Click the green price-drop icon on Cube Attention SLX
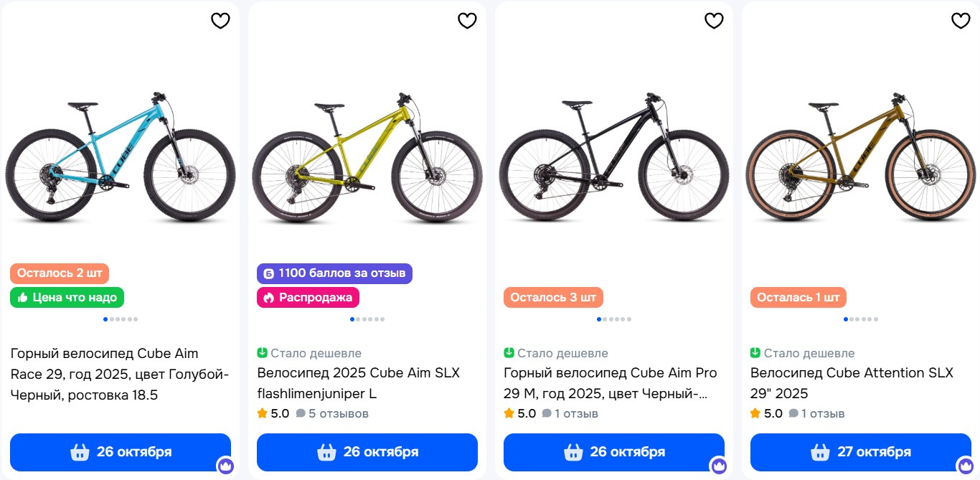The image size is (980, 480). (755, 353)
